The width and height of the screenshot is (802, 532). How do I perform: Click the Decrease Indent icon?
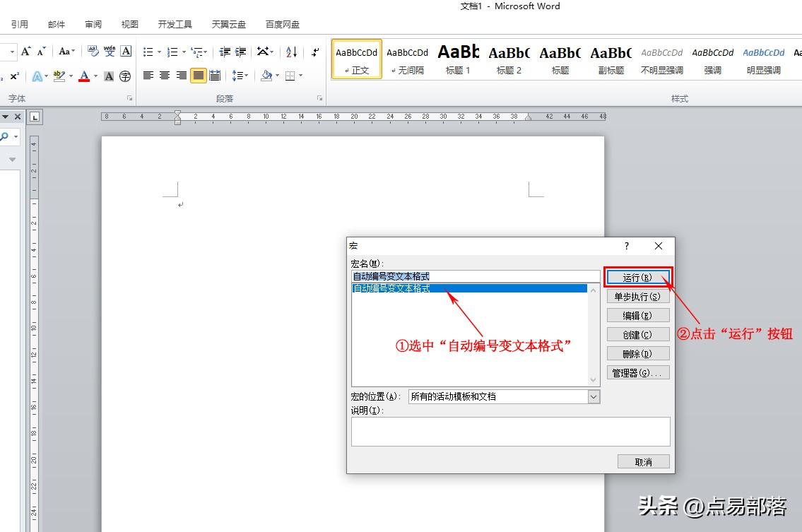(224, 52)
